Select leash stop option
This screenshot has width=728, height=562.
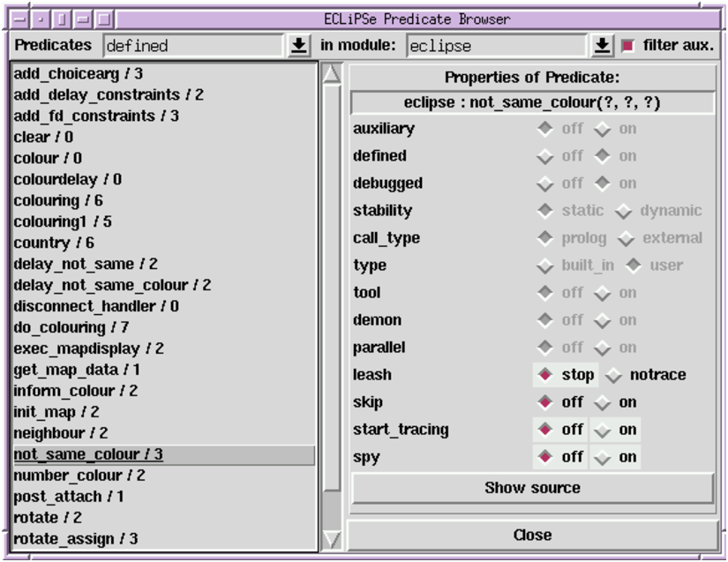[x=546, y=375]
